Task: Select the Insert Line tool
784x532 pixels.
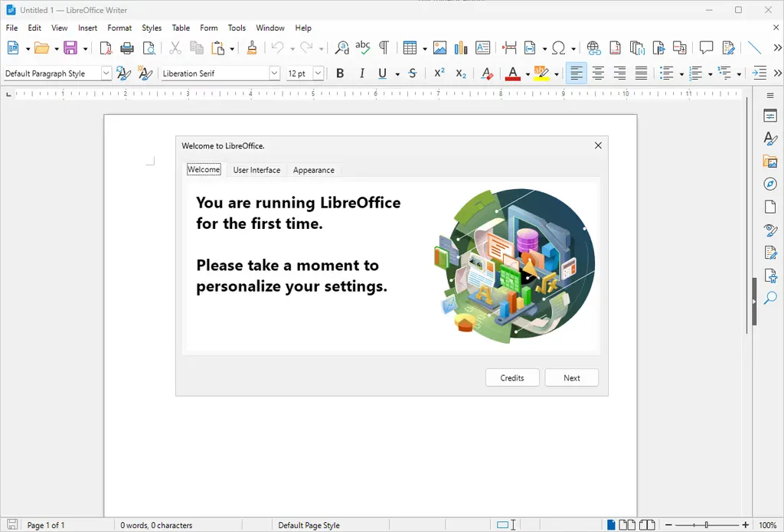Action: [x=754, y=48]
